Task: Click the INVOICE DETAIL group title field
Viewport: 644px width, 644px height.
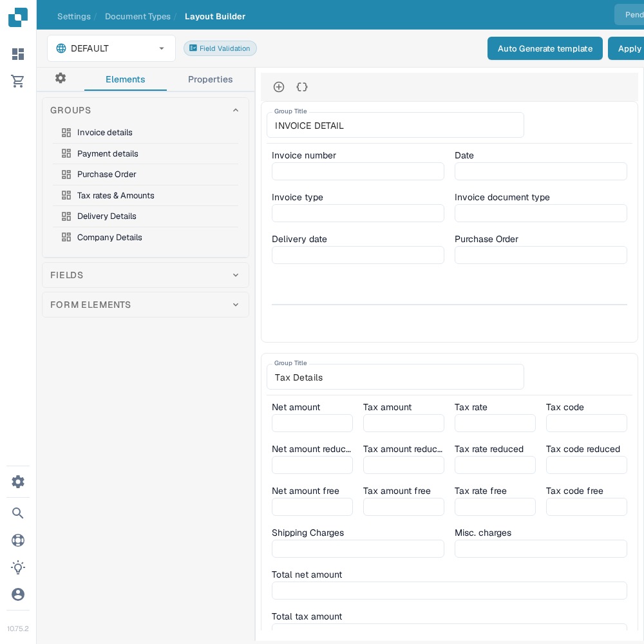Action: (395, 126)
